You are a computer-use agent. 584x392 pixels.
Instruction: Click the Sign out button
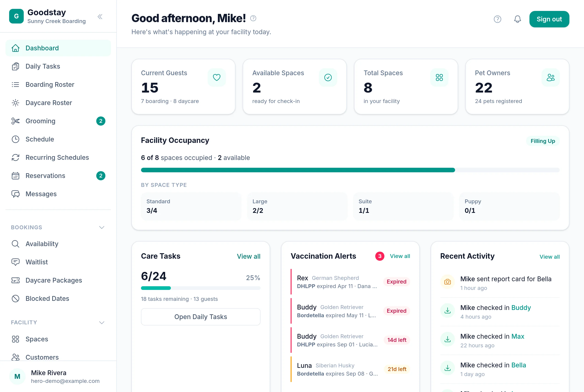(549, 19)
